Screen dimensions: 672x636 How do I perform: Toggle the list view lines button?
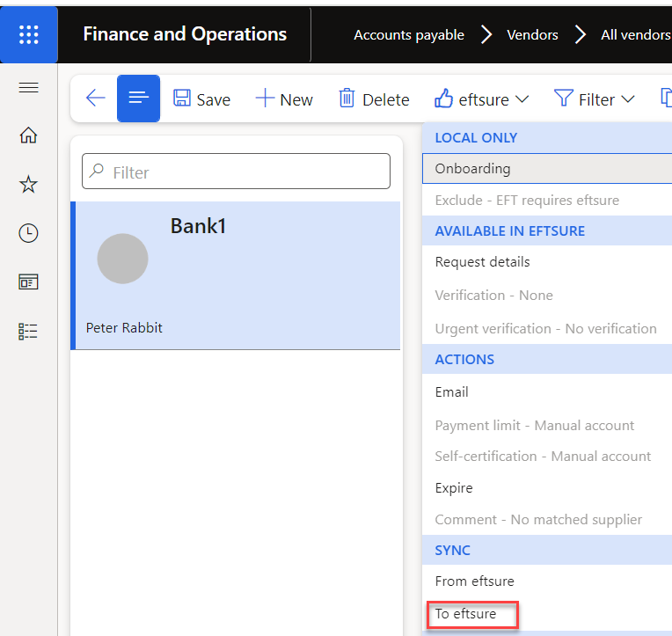click(138, 99)
